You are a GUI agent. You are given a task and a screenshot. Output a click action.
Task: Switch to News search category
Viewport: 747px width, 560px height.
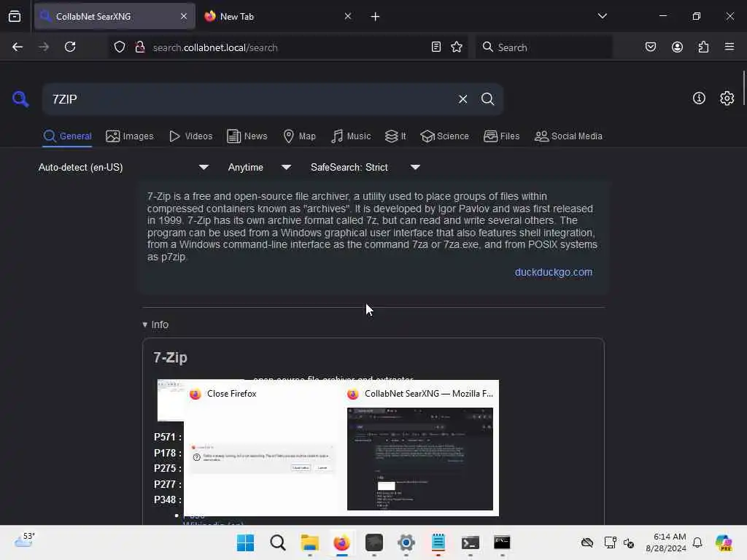[x=247, y=136]
